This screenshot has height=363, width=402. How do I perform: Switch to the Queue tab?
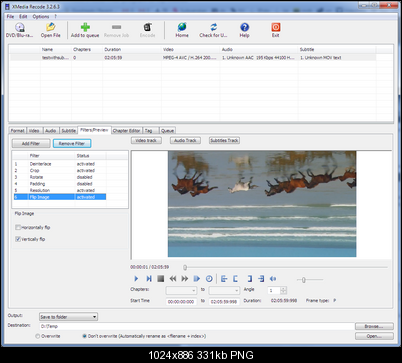pyautogui.click(x=167, y=131)
